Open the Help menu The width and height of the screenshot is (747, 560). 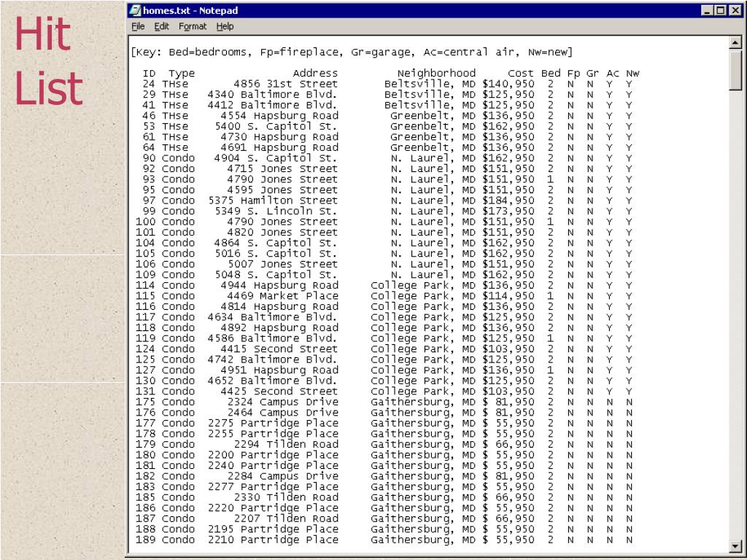click(225, 26)
